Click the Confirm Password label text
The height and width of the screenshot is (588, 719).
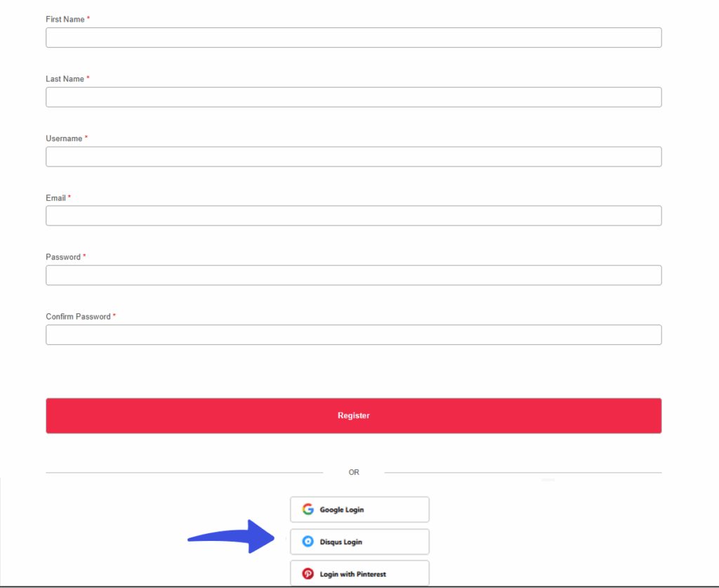[78, 317]
